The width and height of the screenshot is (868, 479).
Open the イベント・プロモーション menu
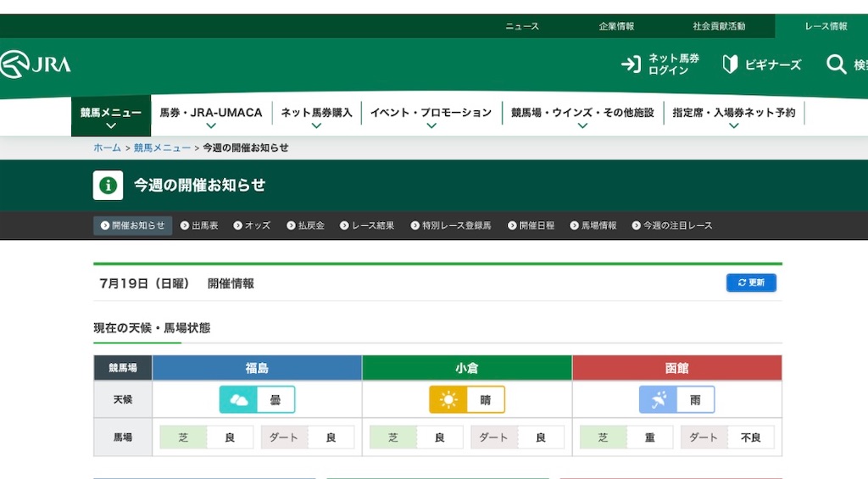(431, 113)
